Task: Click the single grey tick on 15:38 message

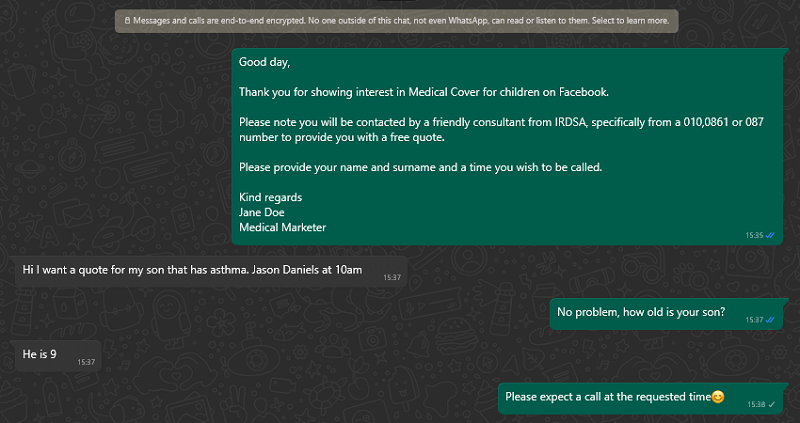Action: point(771,404)
